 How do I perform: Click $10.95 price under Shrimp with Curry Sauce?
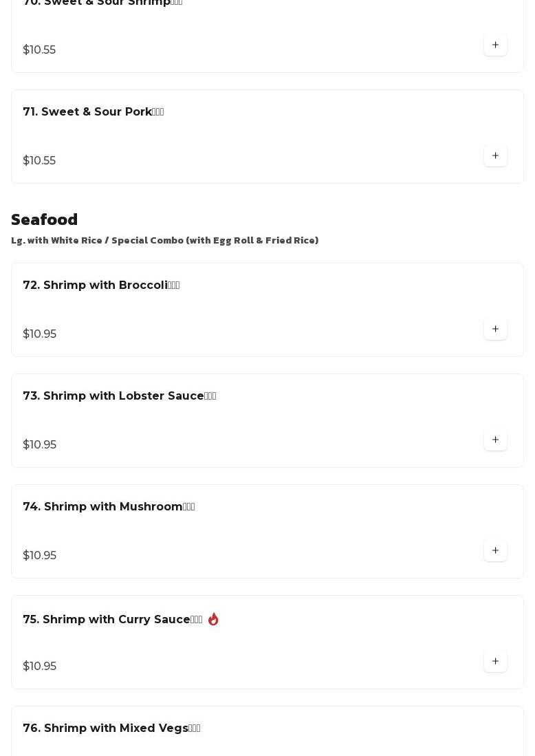point(40,667)
